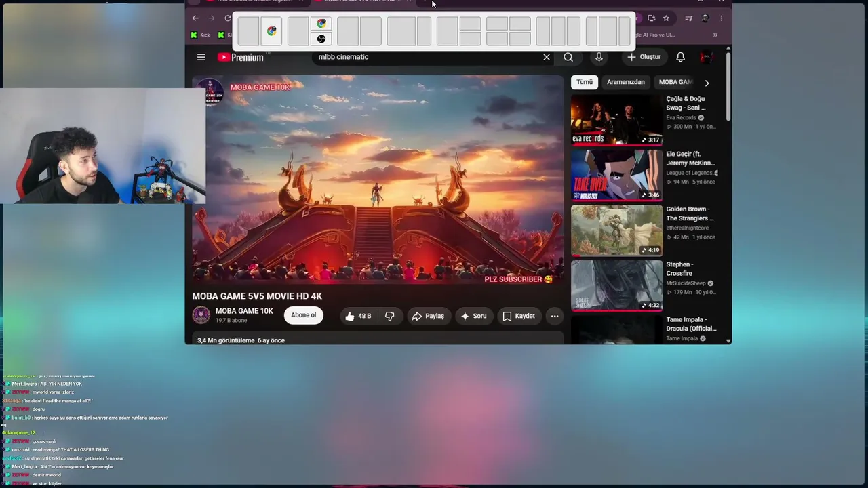Open the Chrome three-dot menu

pyautogui.click(x=721, y=18)
